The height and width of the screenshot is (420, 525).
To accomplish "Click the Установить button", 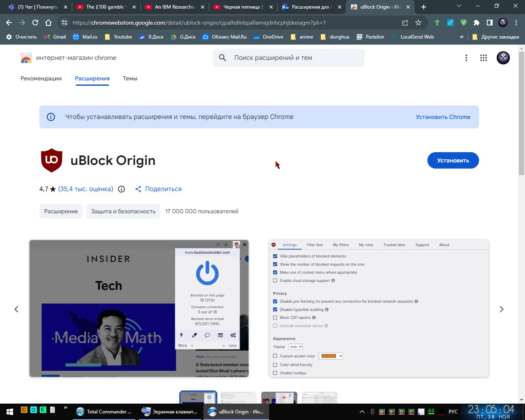I will click(453, 160).
